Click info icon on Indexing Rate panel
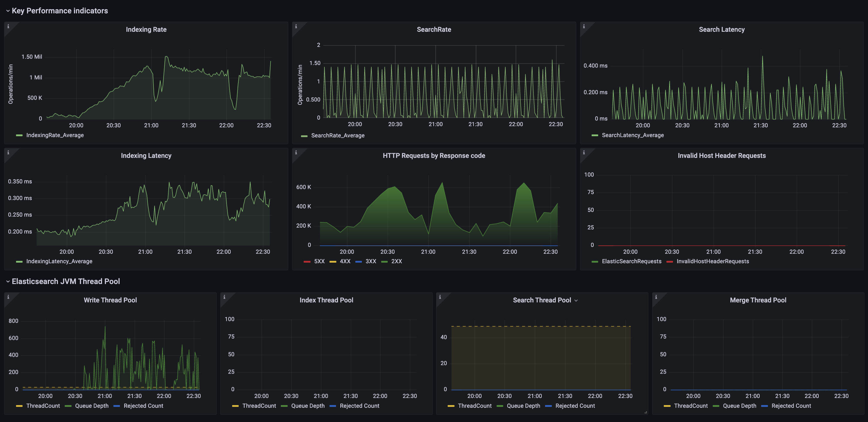This screenshot has height=422, width=868. coord(8,26)
